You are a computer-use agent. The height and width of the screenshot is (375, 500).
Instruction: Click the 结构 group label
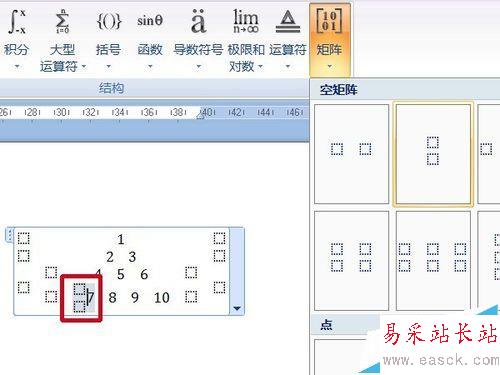point(111,88)
